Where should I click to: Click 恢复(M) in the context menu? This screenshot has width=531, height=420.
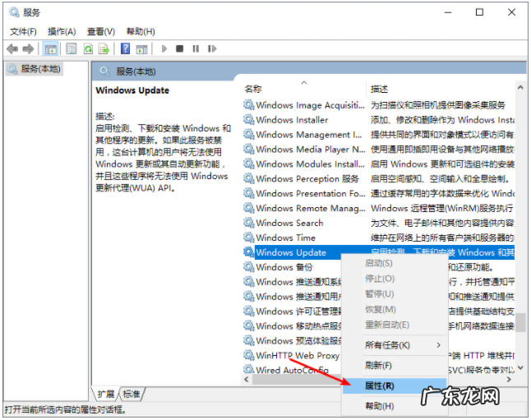point(395,309)
